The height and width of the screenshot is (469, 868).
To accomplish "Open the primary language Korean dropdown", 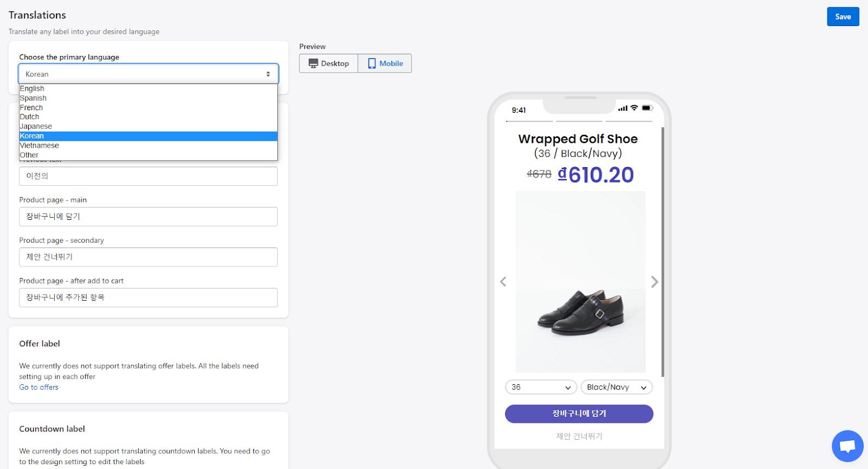I will coord(148,74).
